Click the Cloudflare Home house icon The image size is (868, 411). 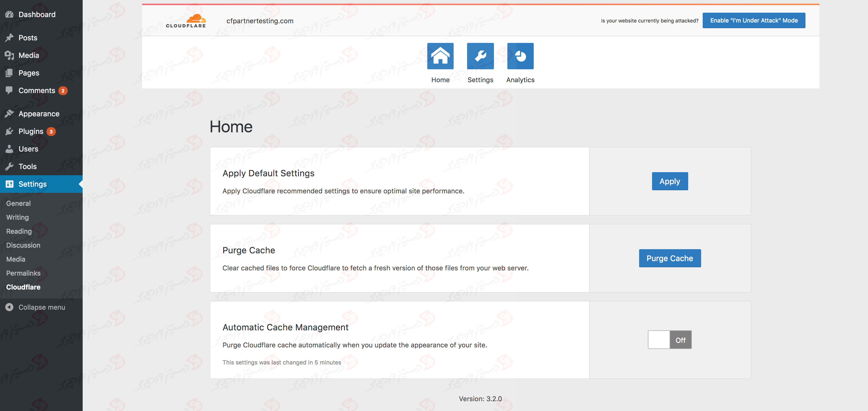pyautogui.click(x=440, y=56)
